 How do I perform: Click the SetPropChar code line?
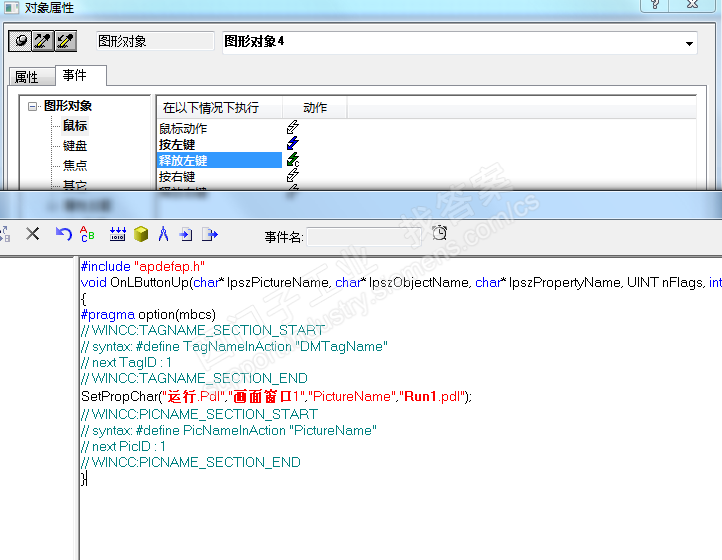coord(276,396)
